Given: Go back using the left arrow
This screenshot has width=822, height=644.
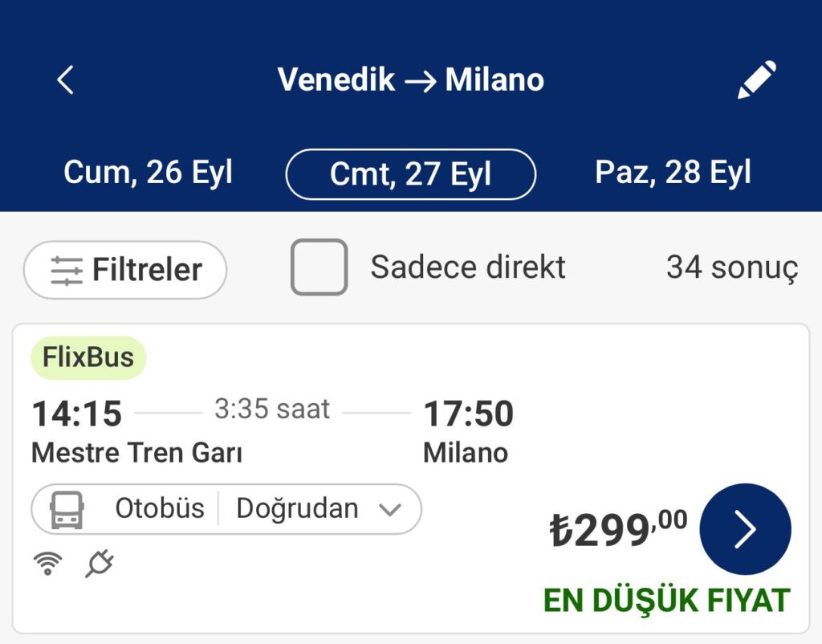Looking at the screenshot, I should point(66,79).
